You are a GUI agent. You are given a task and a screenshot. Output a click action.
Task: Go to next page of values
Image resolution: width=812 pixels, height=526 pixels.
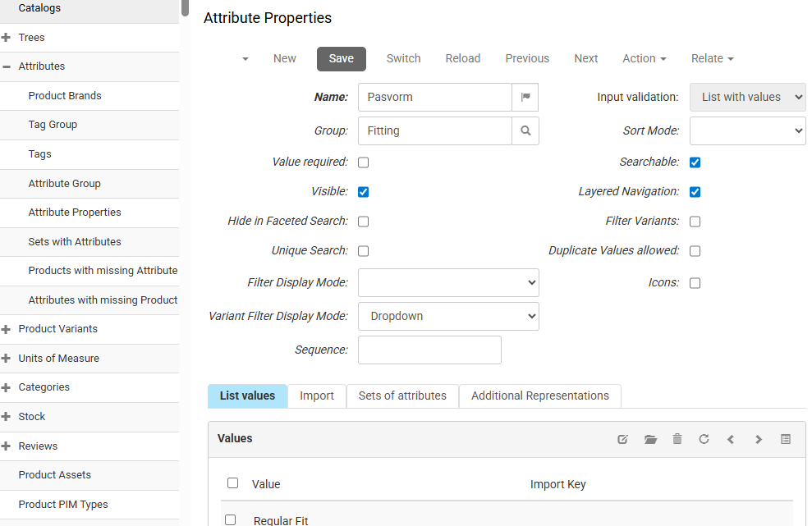[x=758, y=439]
